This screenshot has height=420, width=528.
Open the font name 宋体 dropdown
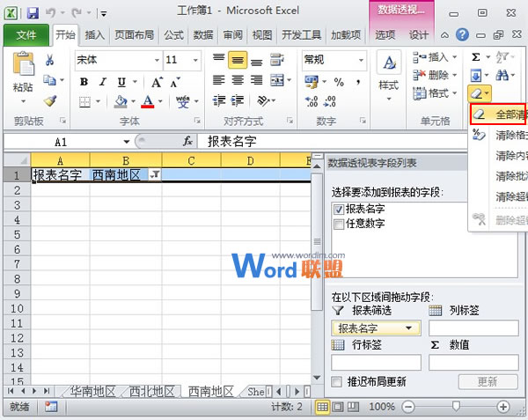click(152, 60)
